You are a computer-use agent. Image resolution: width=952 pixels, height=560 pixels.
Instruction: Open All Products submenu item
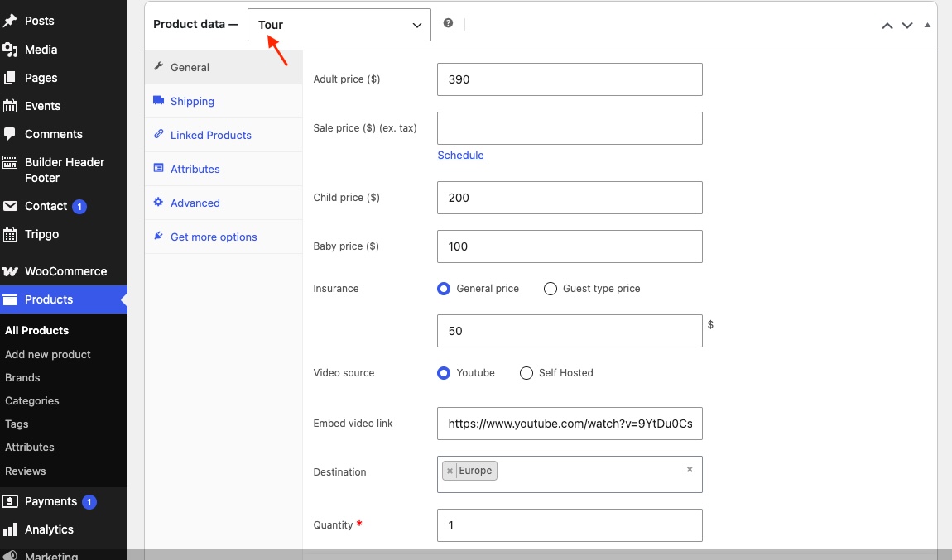pos(37,331)
